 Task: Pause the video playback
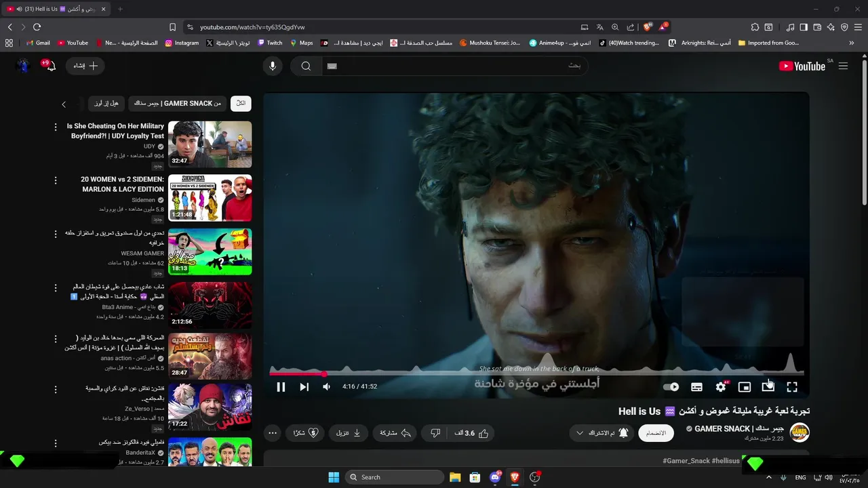[x=281, y=387]
